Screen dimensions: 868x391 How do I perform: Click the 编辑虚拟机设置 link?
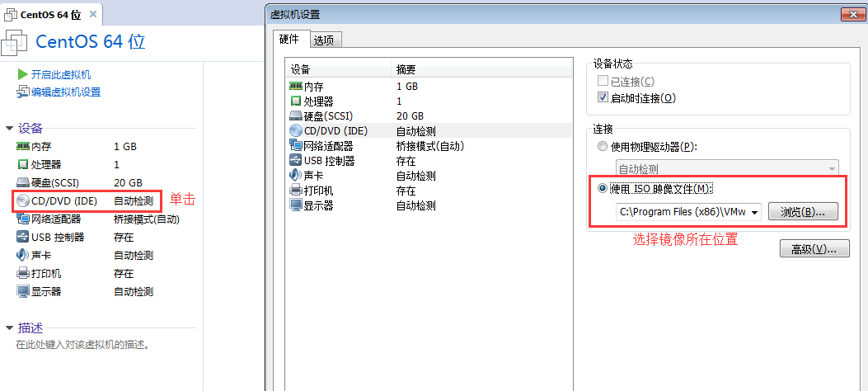click(x=66, y=92)
